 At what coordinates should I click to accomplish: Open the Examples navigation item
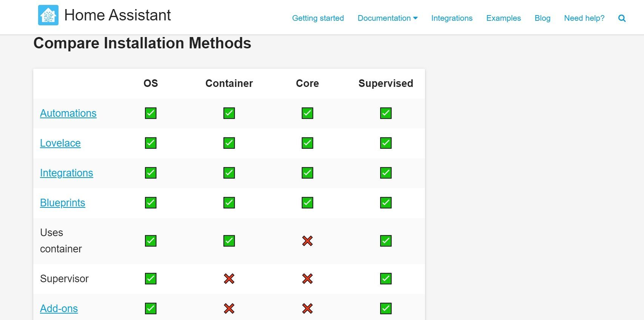tap(504, 18)
